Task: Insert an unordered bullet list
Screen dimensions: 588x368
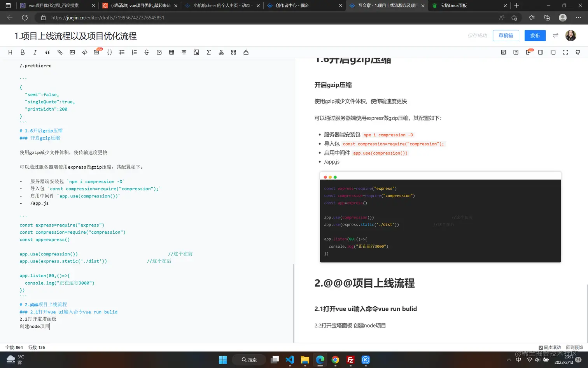Action: (122, 52)
